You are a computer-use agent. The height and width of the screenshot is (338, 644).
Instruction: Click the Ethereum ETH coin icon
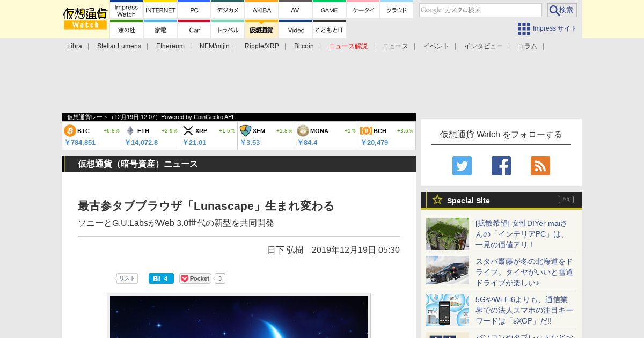click(x=130, y=131)
